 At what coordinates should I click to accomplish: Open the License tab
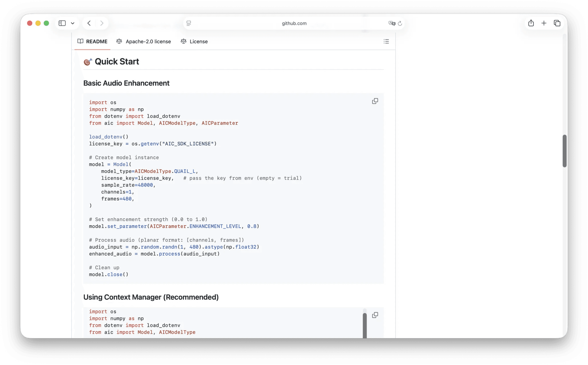(x=194, y=41)
